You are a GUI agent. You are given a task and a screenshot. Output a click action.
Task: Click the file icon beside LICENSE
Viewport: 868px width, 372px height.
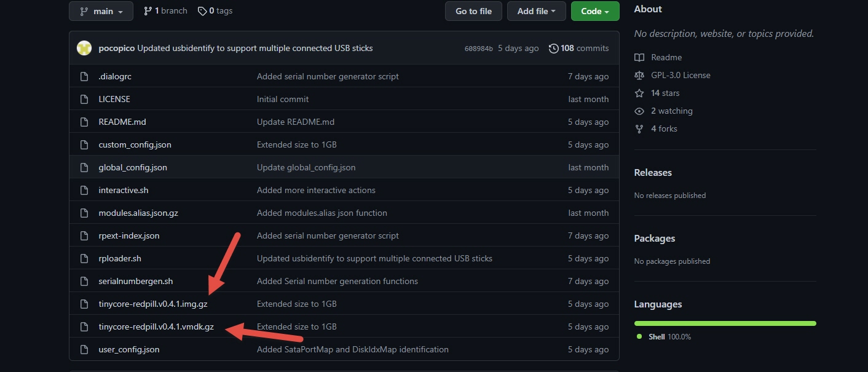pyautogui.click(x=85, y=99)
